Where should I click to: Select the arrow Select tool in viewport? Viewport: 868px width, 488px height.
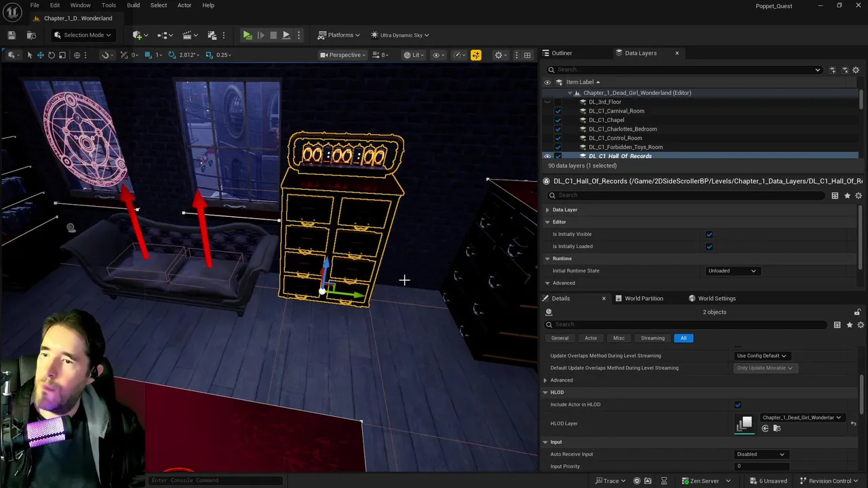click(29, 55)
